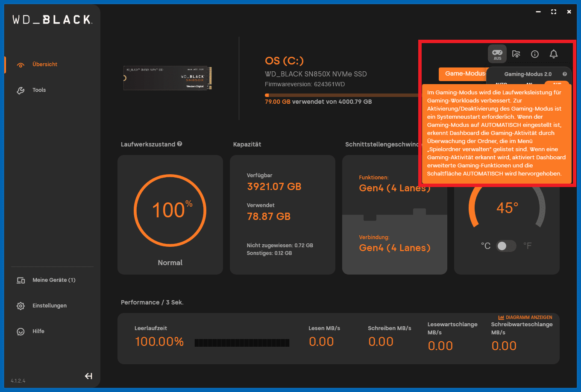Click the Normal drive status label
581x392 pixels.
(170, 263)
